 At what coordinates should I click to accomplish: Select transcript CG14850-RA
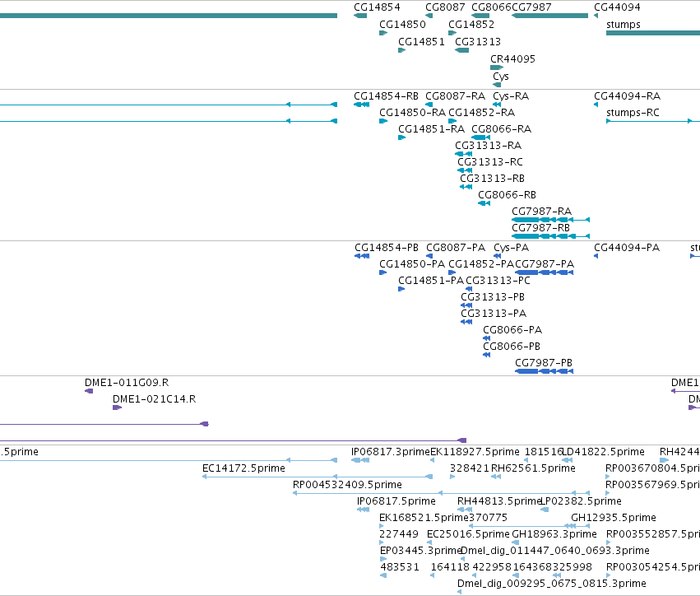tap(412, 113)
